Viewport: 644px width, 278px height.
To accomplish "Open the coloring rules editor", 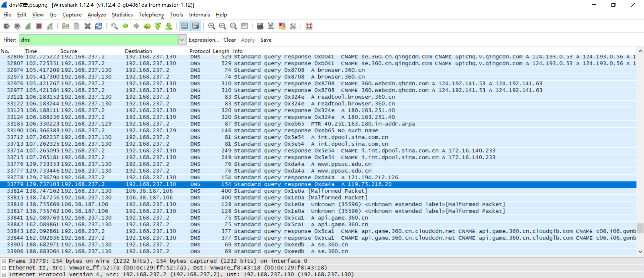I will (282, 26).
